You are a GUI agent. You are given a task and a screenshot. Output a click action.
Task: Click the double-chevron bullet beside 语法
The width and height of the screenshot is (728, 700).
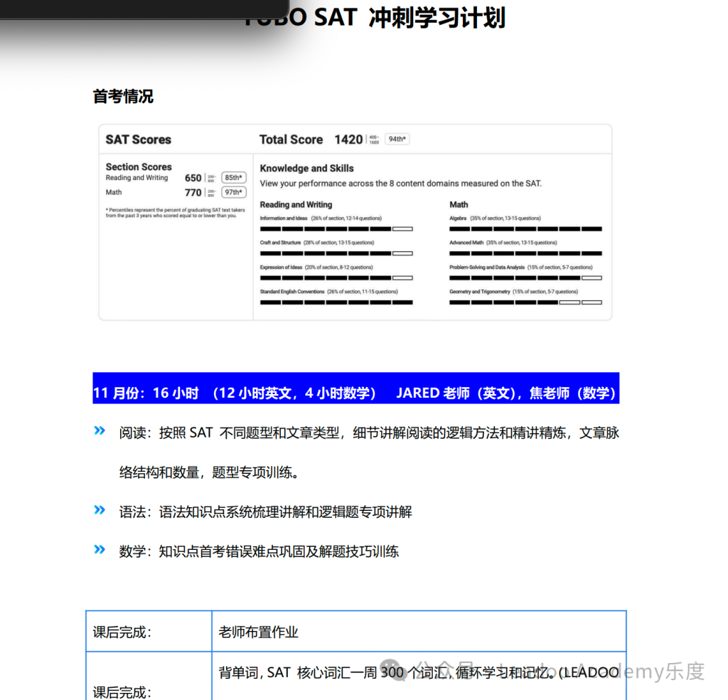100,510
